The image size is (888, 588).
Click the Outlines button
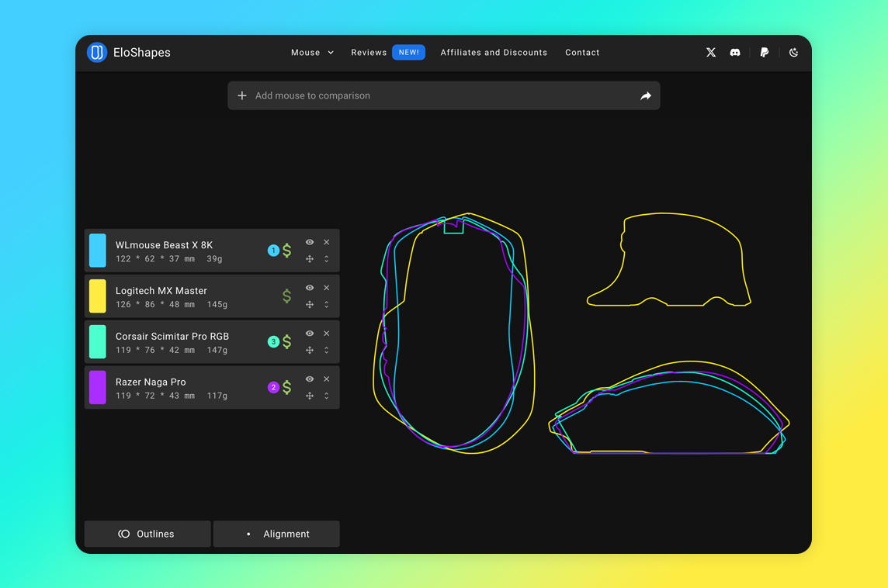[147, 534]
